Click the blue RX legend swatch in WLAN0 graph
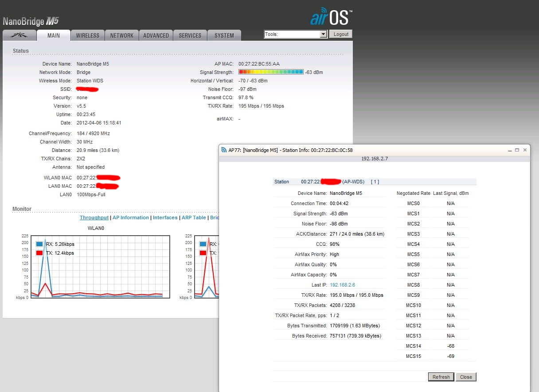 coord(39,244)
